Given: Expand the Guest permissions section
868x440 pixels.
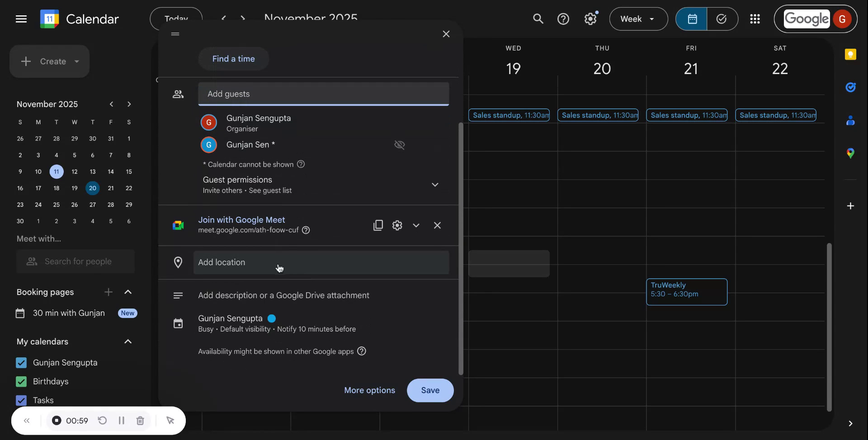Looking at the screenshot, I should 434,185.
